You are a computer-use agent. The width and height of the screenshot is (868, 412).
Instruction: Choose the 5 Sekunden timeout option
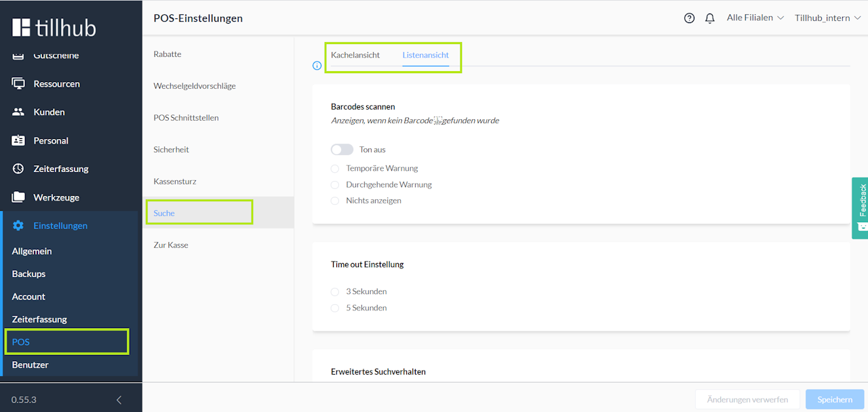click(335, 308)
